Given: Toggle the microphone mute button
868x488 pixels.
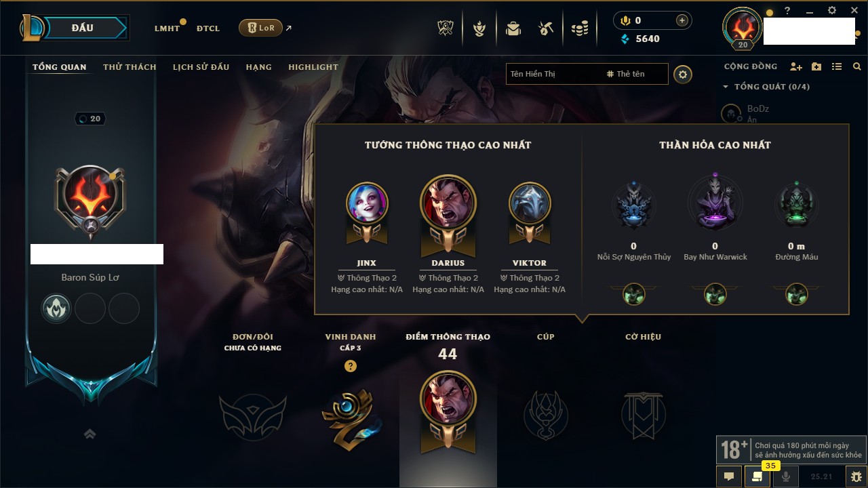Looking at the screenshot, I should pos(786,476).
